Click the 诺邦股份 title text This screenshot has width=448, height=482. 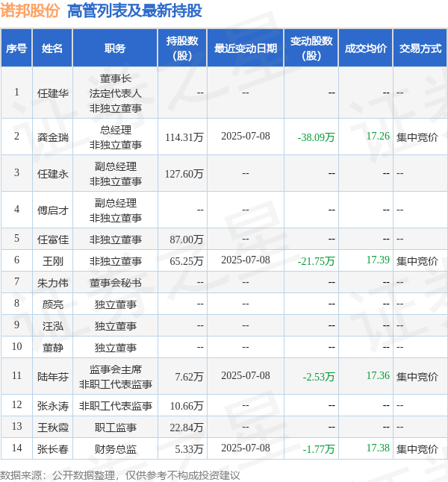(x=30, y=10)
